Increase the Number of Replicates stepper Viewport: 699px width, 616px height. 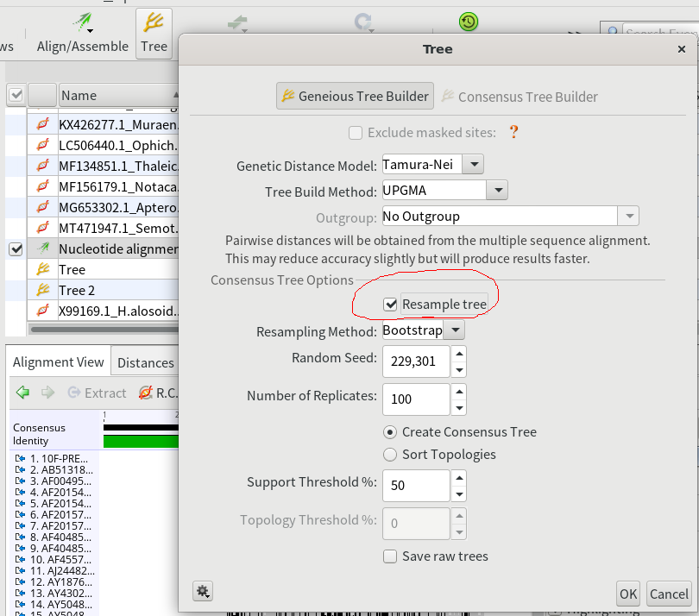click(459, 391)
